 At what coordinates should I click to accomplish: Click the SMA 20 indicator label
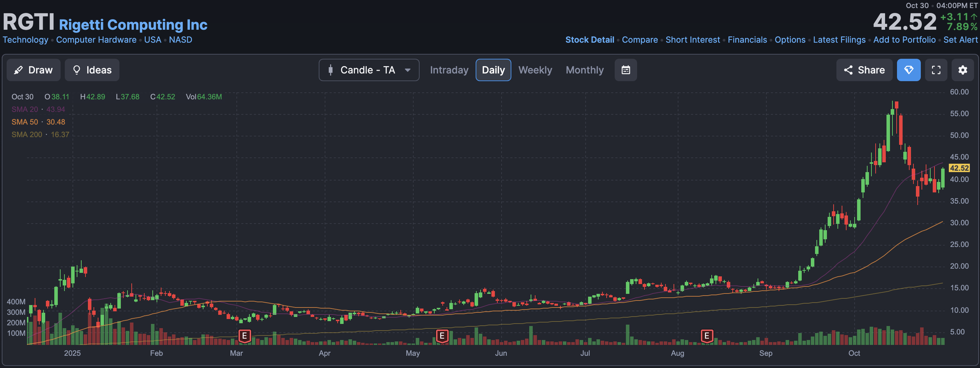click(25, 109)
